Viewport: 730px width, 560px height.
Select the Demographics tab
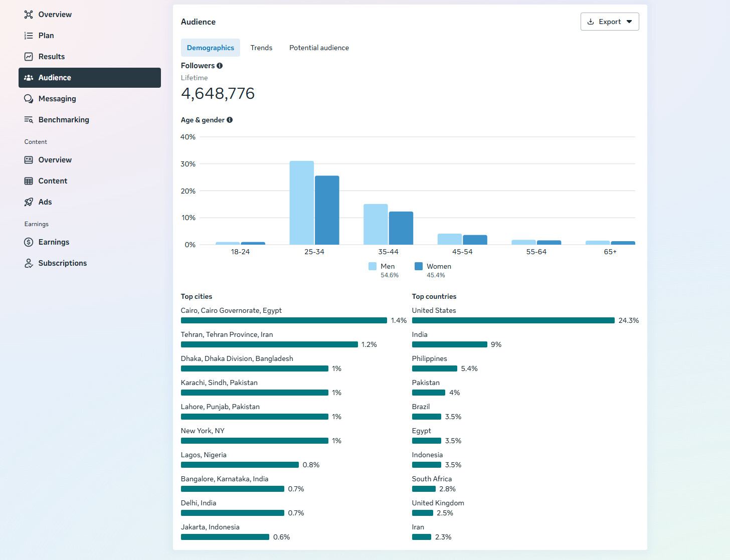click(x=210, y=48)
